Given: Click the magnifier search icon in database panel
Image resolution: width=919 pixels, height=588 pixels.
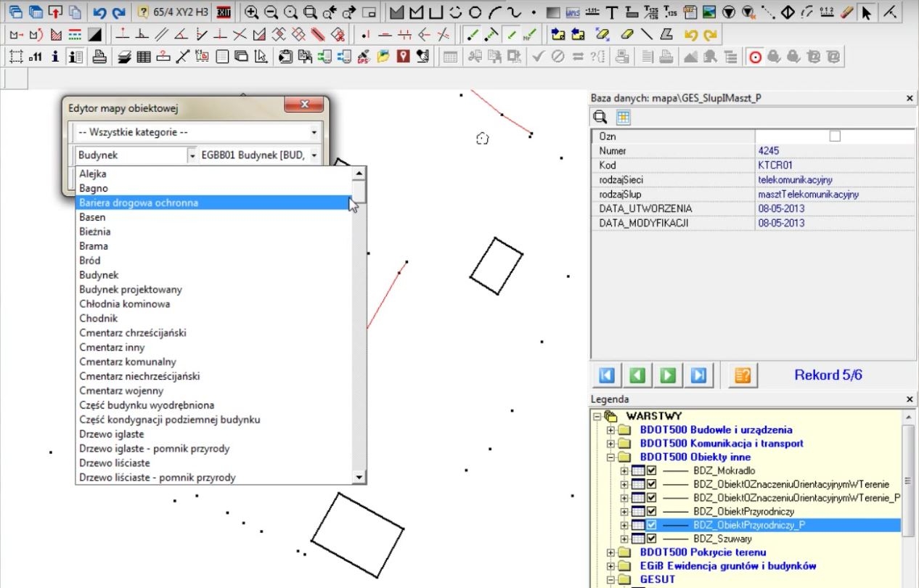Looking at the screenshot, I should pyautogui.click(x=600, y=118).
